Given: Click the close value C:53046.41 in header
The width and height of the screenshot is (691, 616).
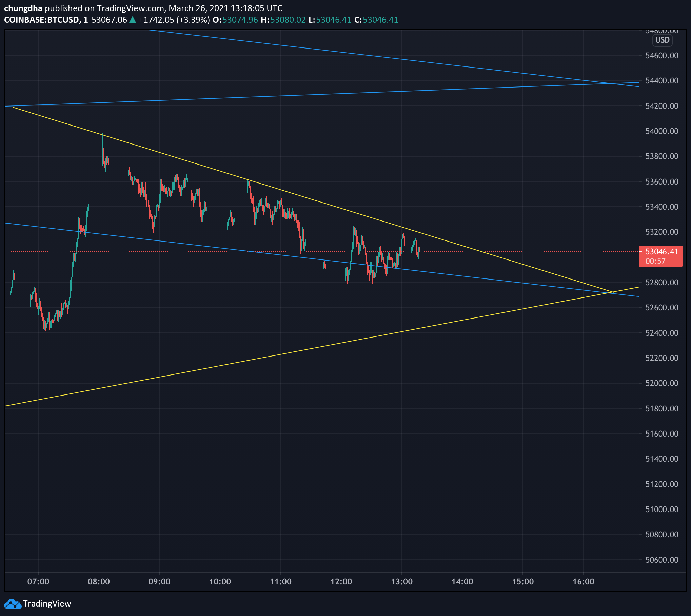Looking at the screenshot, I should point(376,20).
